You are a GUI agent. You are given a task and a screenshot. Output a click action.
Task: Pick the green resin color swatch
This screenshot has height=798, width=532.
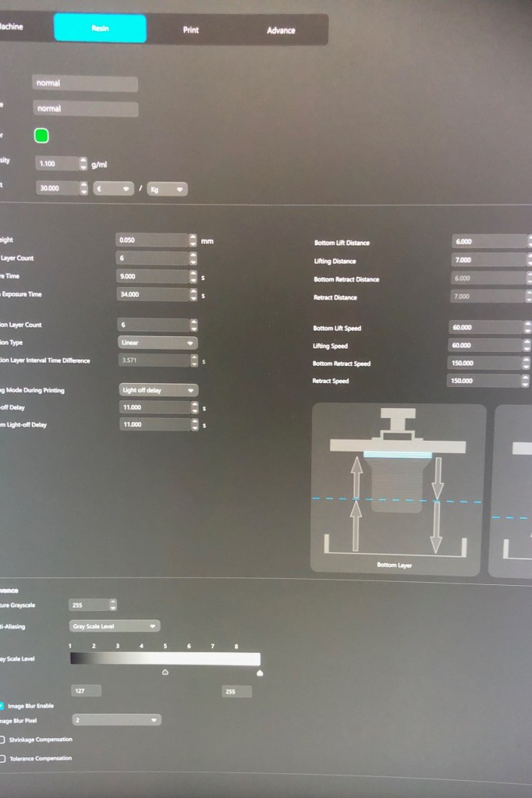41,136
